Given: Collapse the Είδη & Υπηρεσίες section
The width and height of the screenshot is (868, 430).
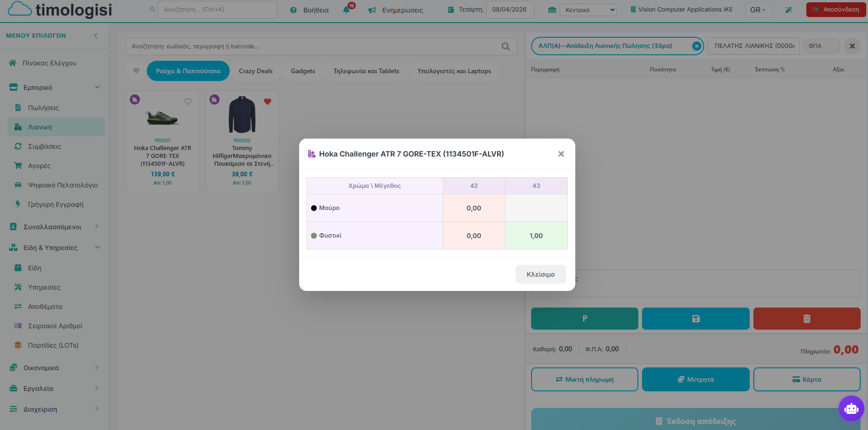Looking at the screenshot, I should pyautogui.click(x=54, y=248).
